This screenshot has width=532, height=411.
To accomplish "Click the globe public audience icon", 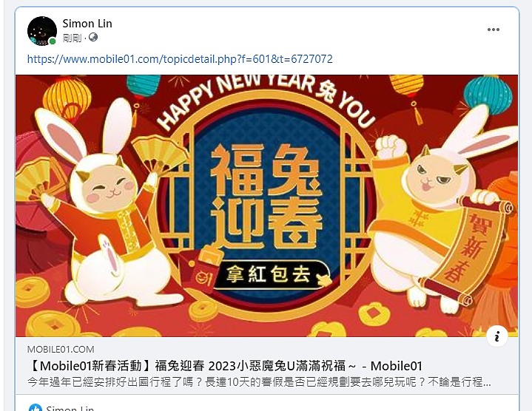I will click(93, 37).
